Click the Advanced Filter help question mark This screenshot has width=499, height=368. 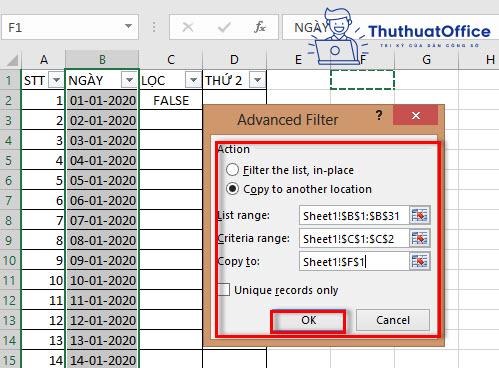(x=379, y=115)
